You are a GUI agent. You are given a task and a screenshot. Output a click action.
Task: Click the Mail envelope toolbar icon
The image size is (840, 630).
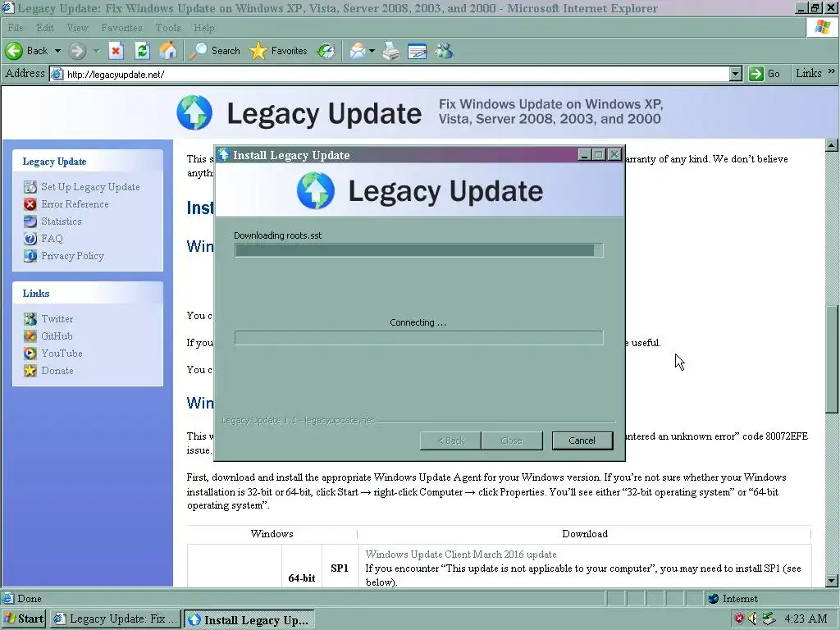[358, 51]
